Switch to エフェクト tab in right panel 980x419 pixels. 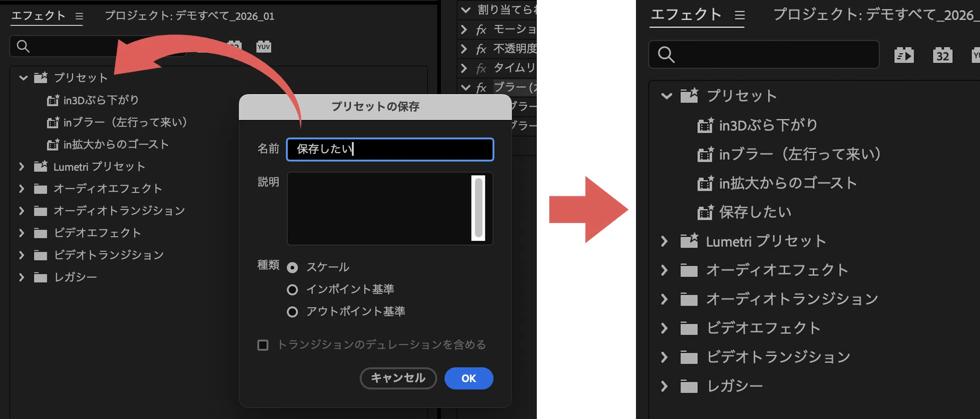(686, 14)
